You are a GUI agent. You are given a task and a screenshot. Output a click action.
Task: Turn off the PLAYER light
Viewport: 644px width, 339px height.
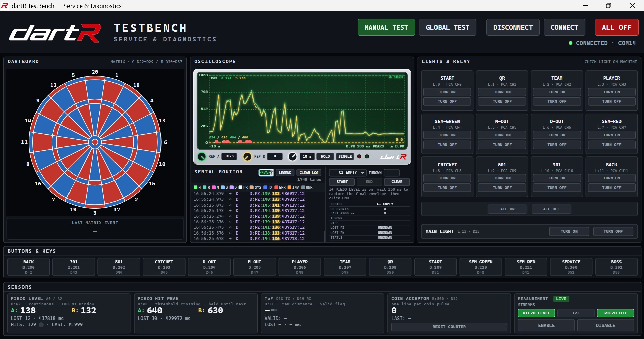pyautogui.click(x=612, y=101)
